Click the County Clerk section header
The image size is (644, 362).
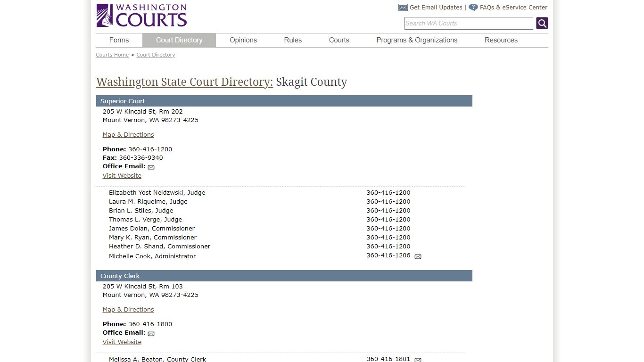284,276
